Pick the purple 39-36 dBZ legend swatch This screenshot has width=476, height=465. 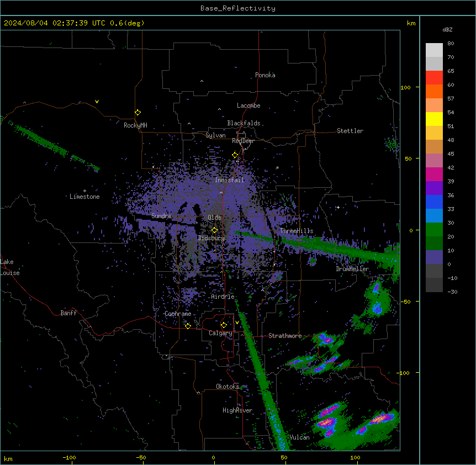point(434,188)
